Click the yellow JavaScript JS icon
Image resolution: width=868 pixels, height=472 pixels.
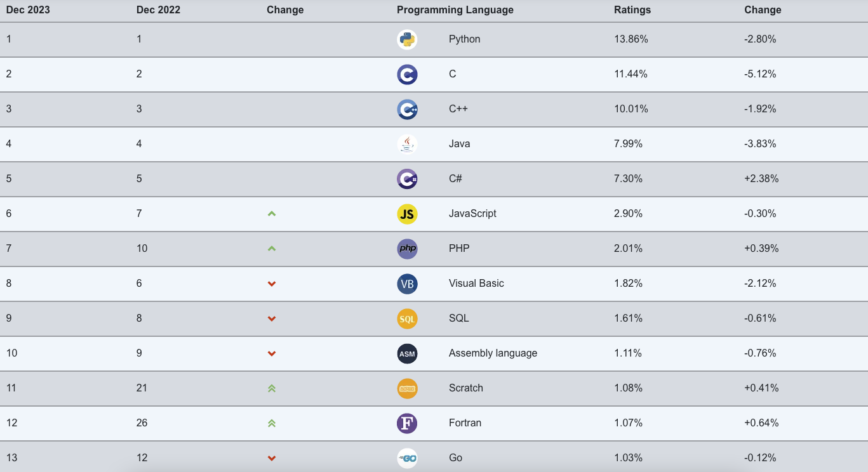pyautogui.click(x=407, y=214)
